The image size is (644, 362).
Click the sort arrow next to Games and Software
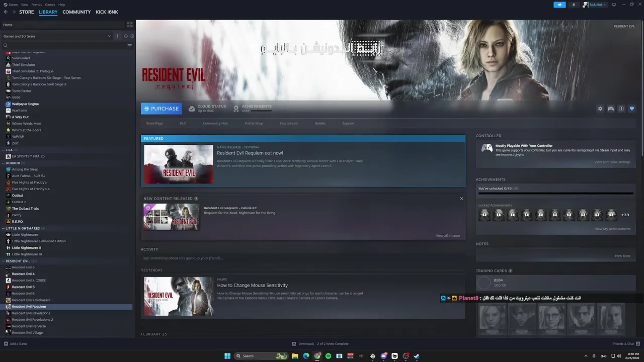pos(118,36)
